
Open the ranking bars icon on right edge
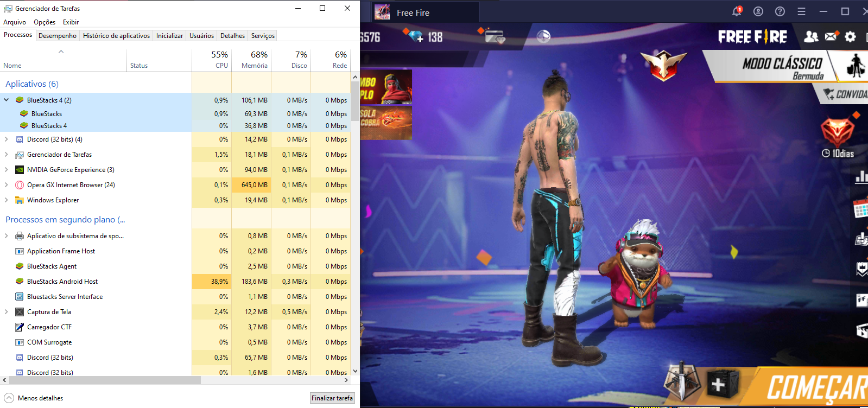click(x=861, y=177)
